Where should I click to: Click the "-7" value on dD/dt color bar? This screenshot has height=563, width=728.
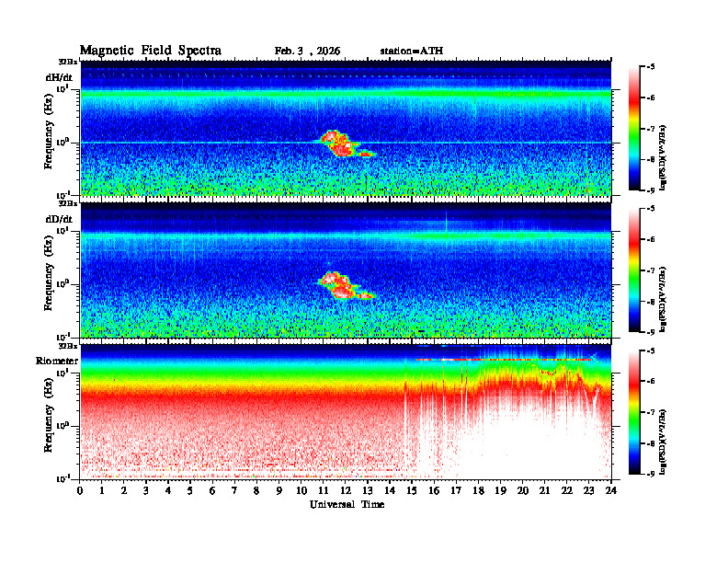[651, 270]
